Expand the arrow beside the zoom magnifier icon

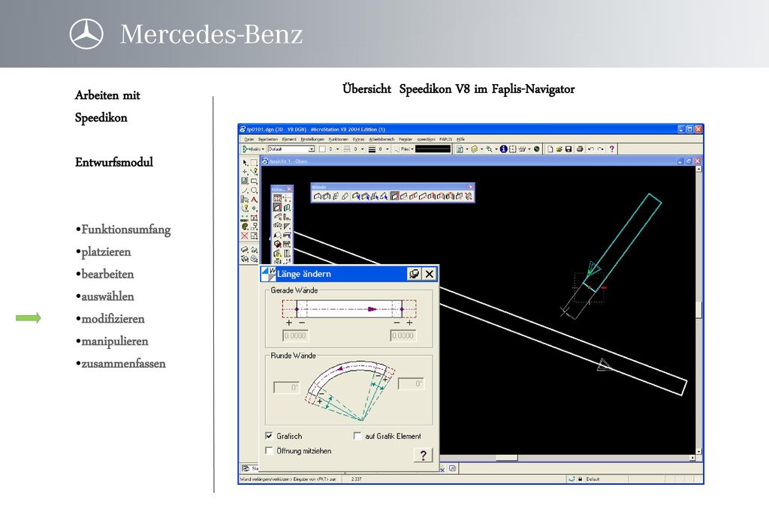click(496, 149)
